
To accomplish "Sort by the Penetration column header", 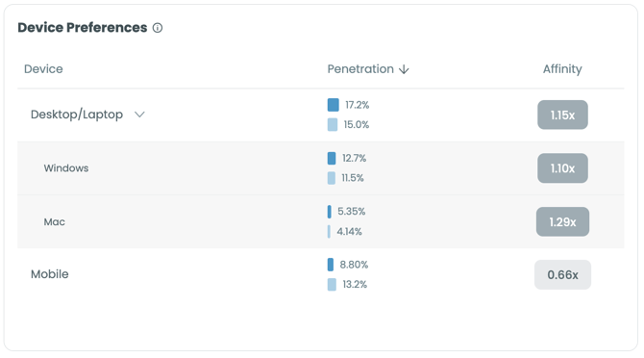I will 360,69.
